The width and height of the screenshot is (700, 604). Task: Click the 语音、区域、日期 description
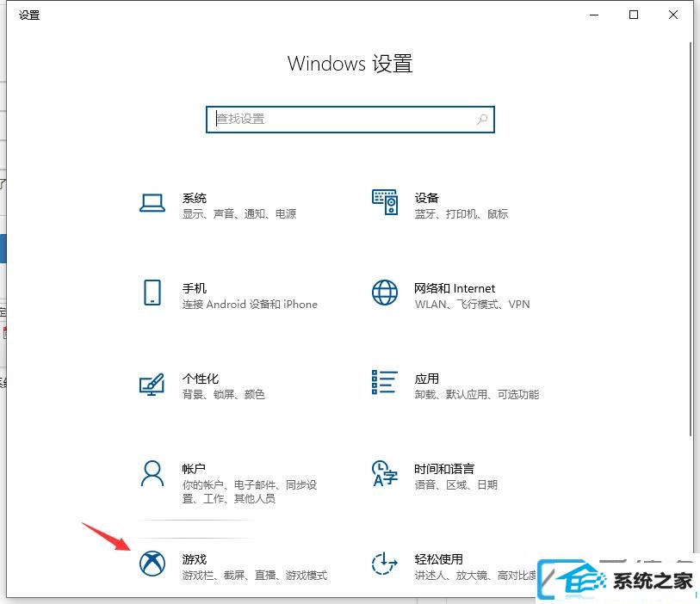456,485
